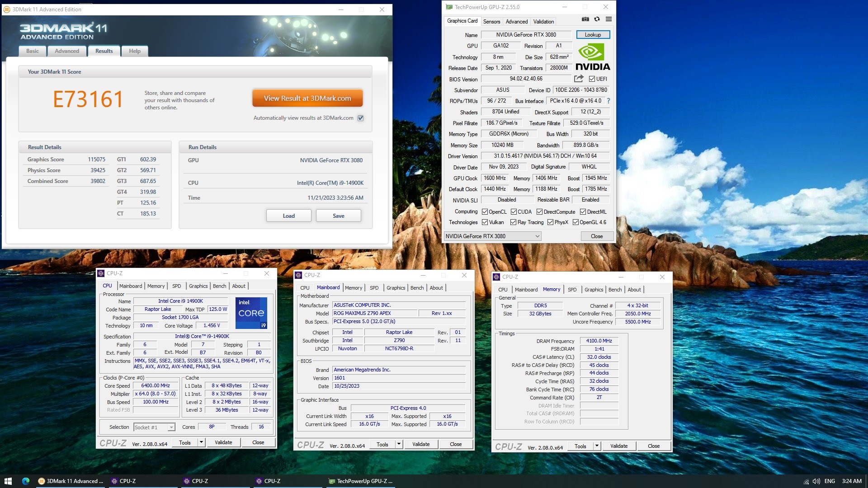
Task: Toggle the DirectCompute checkbox
Action: (x=539, y=212)
